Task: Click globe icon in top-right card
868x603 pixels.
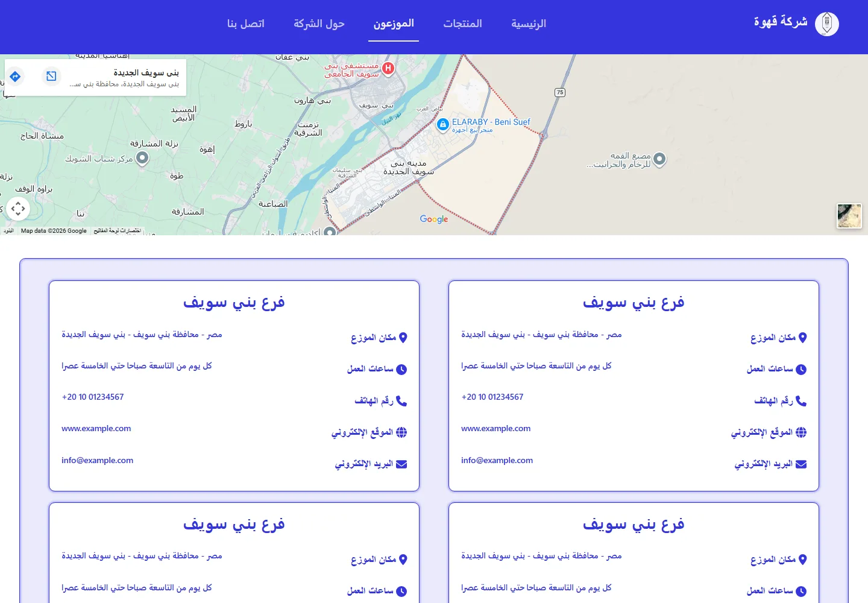Action: 801,432
